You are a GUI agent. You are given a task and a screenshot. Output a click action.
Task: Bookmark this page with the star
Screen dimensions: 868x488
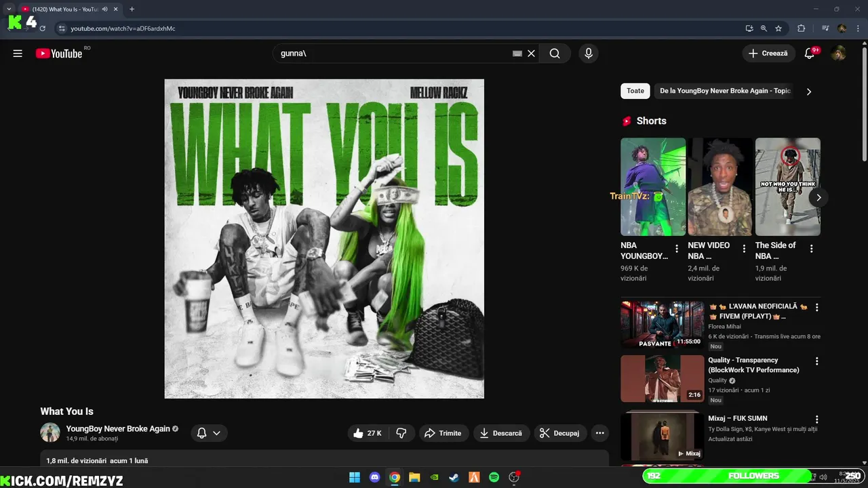tap(778, 28)
